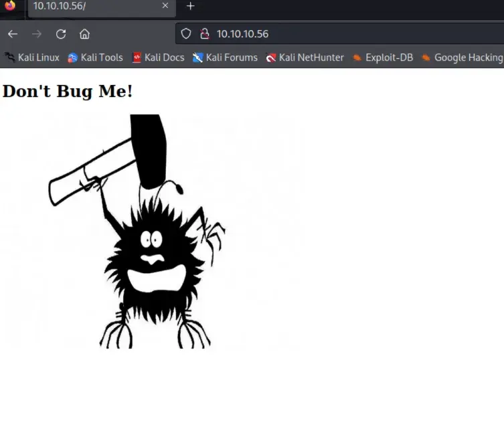
Task: Show connection info via the insecure lock icon
Action: point(205,34)
